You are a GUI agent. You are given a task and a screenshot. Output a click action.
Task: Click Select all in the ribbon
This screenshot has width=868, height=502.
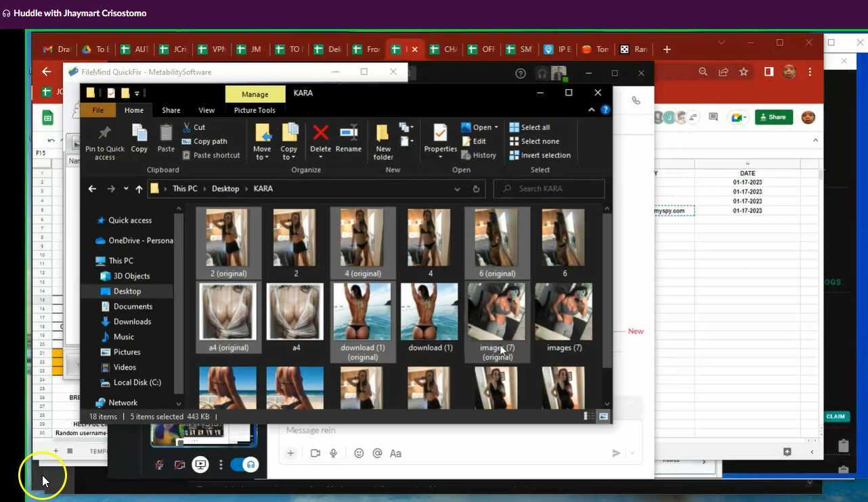529,127
